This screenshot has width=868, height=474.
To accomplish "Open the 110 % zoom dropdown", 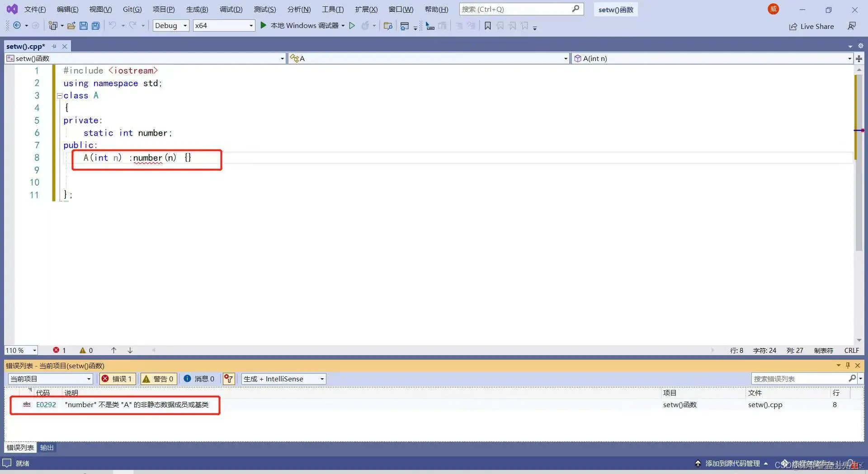I will coord(21,350).
